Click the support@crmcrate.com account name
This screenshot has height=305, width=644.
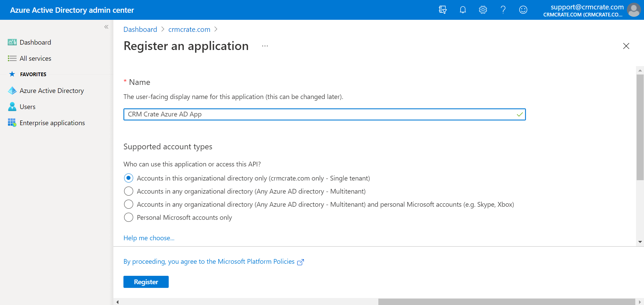point(587,7)
